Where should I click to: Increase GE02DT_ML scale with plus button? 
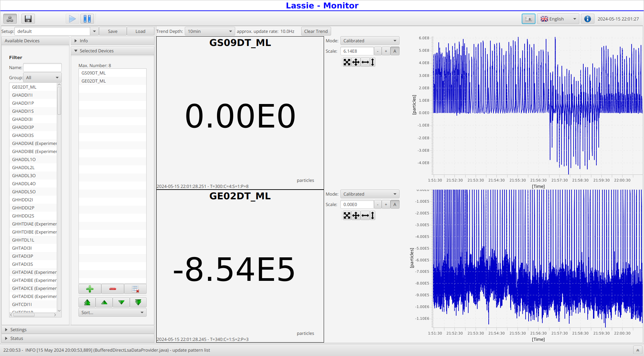[386, 204]
